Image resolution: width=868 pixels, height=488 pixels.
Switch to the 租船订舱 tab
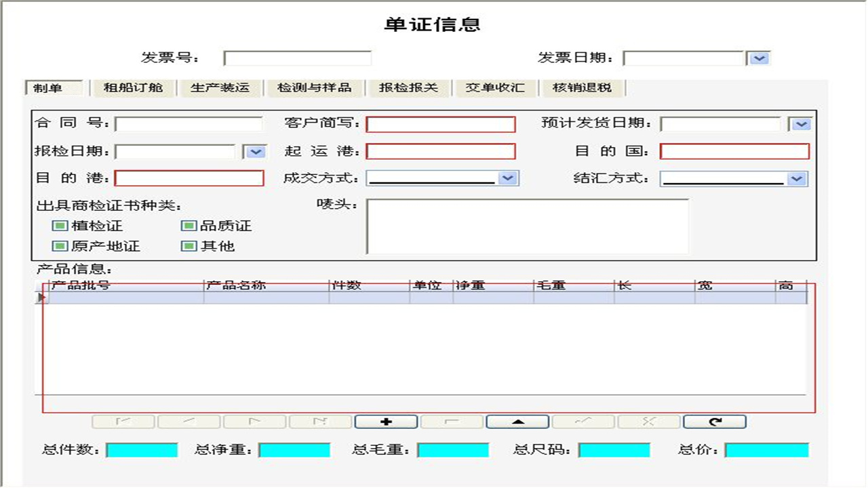pyautogui.click(x=133, y=87)
